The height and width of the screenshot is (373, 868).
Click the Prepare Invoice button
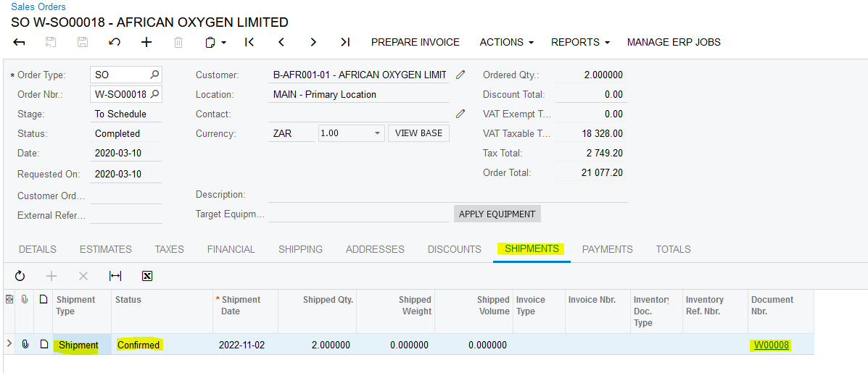(416, 42)
